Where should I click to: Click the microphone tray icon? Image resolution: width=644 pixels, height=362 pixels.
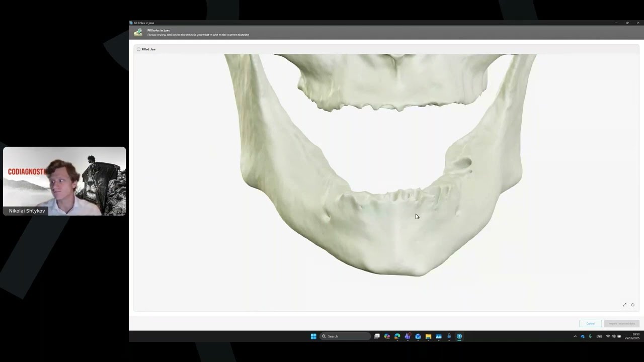tap(590, 336)
